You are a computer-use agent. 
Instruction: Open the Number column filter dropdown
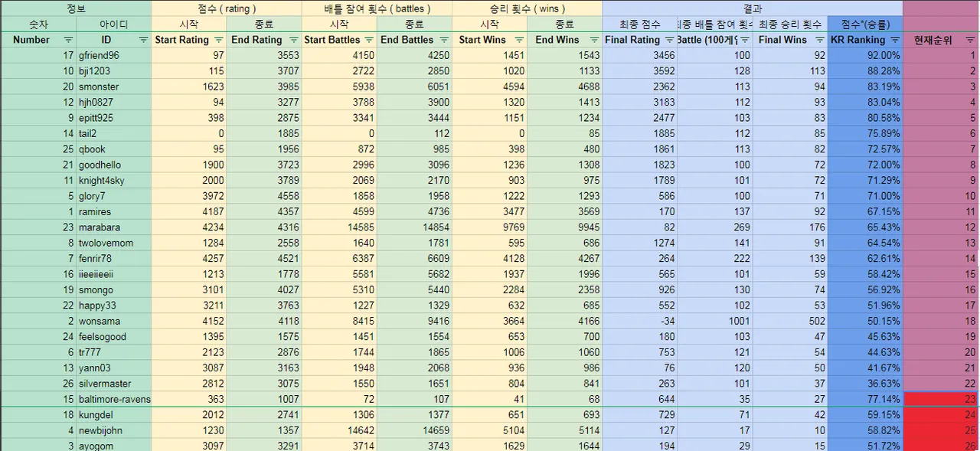pyautogui.click(x=67, y=40)
